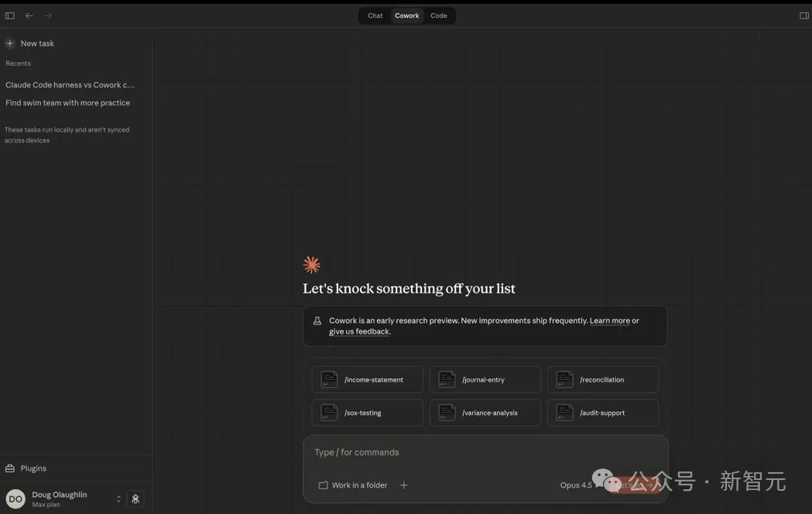
Task: Click the plus icon beside New task
Action: coord(10,43)
